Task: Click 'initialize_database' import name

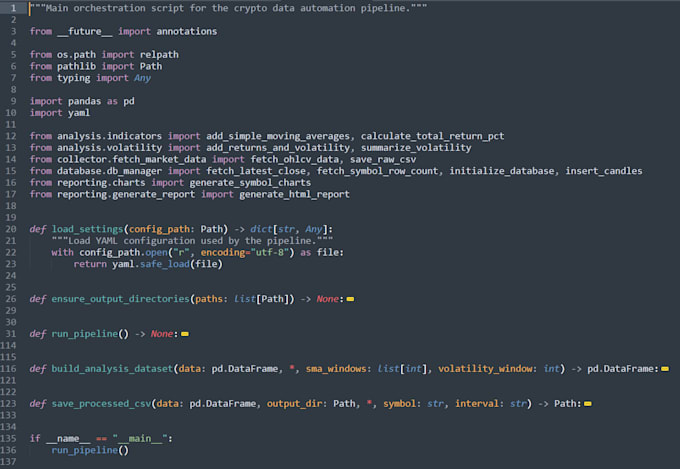Action: [x=502, y=171]
